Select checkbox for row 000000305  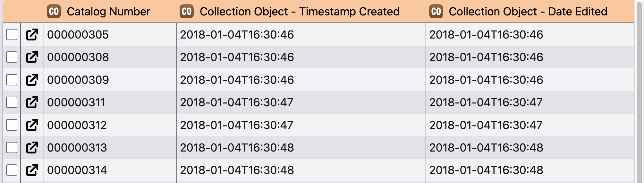(x=12, y=35)
